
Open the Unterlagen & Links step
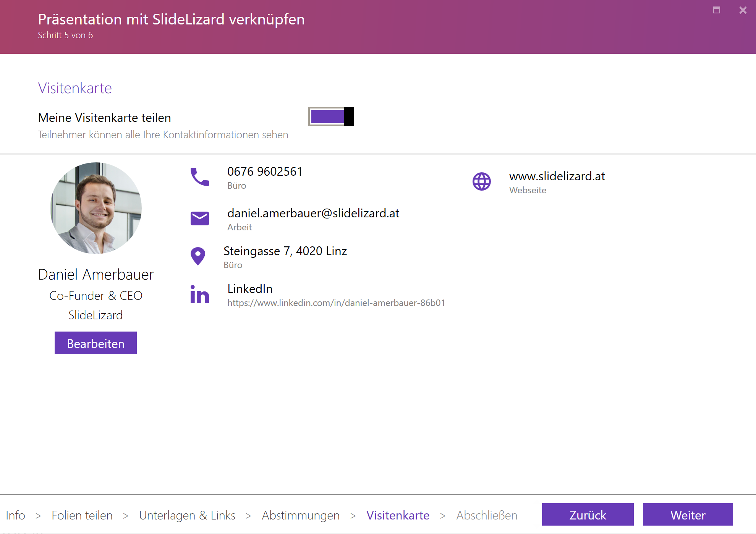coord(188,515)
